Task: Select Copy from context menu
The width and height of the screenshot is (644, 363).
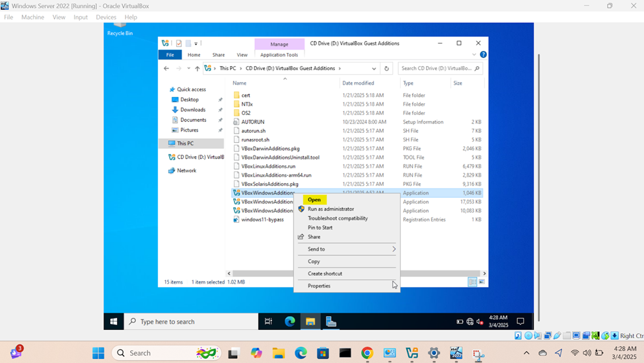Action: (x=314, y=261)
